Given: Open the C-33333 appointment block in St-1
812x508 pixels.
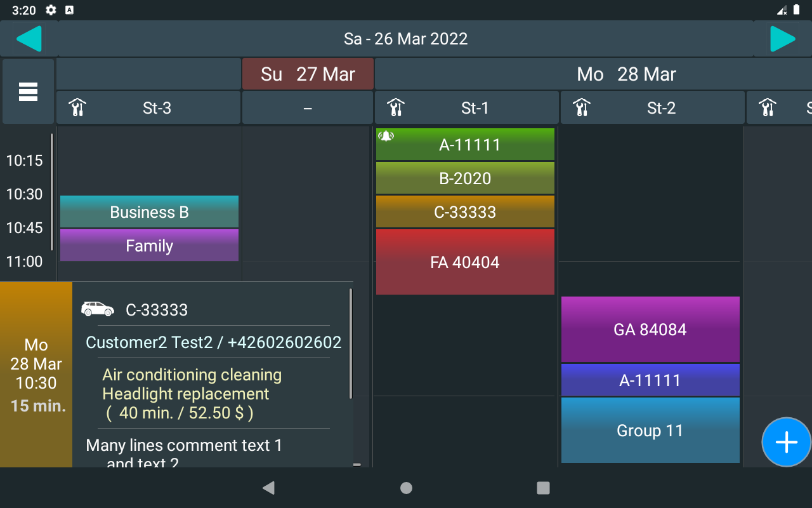Looking at the screenshot, I should point(465,211).
